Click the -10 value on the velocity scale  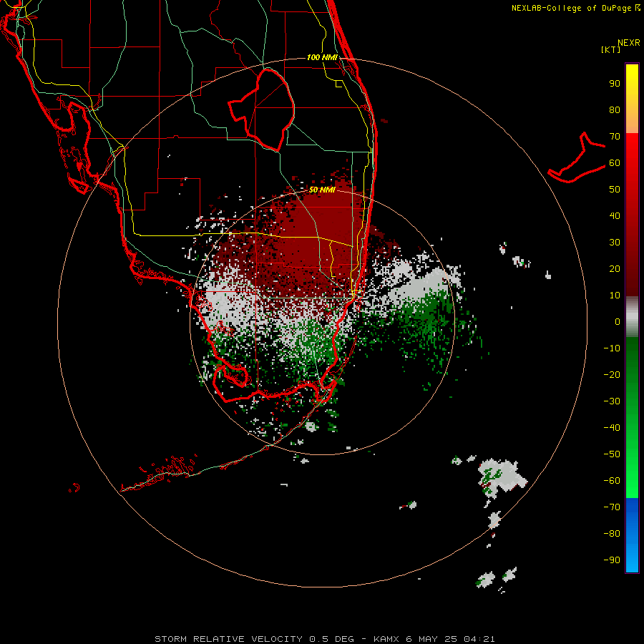pyautogui.click(x=612, y=348)
